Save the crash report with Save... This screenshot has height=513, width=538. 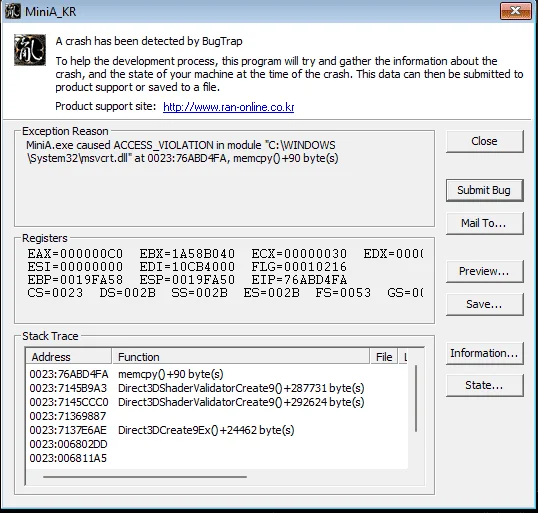tap(484, 304)
